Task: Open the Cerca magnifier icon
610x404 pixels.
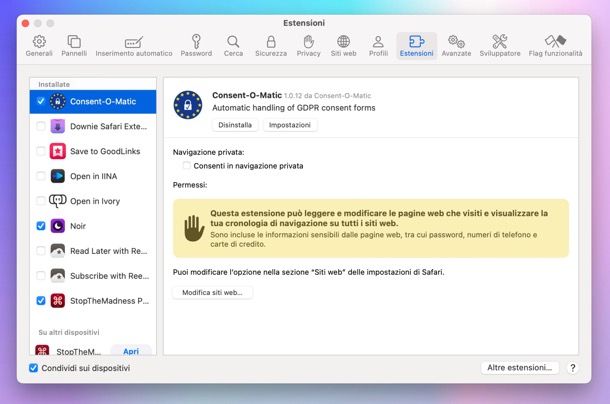Action: point(233,41)
